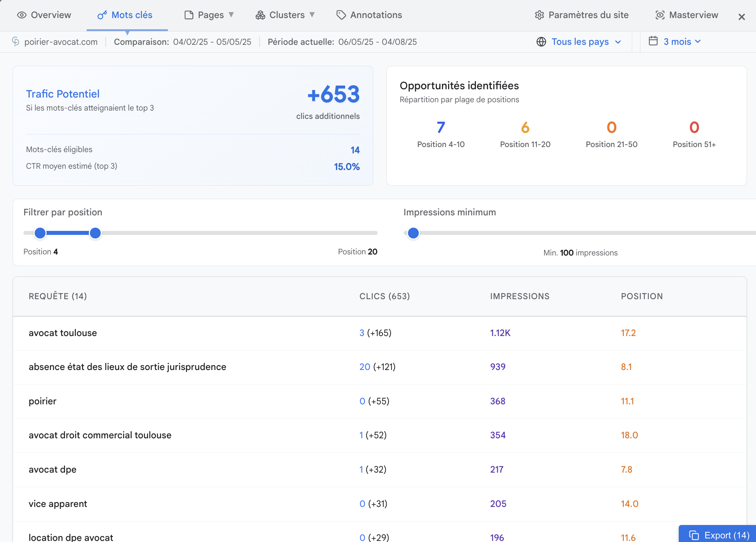Click the 939 impressions value
The image size is (756, 542).
click(x=498, y=367)
